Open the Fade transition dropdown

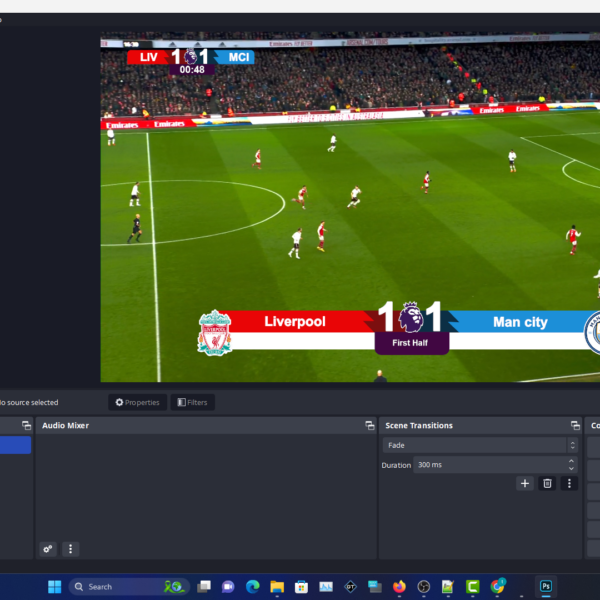(480, 445)
